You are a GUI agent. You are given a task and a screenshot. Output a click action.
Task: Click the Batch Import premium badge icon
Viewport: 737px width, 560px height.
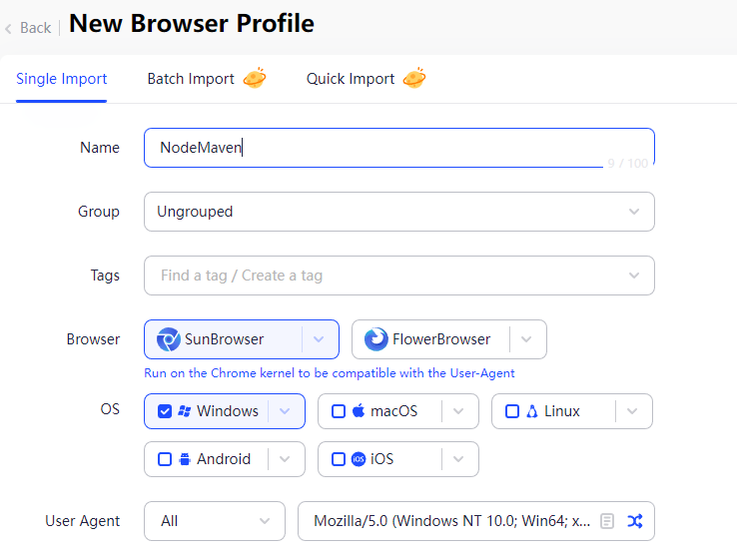click(255, 78)
